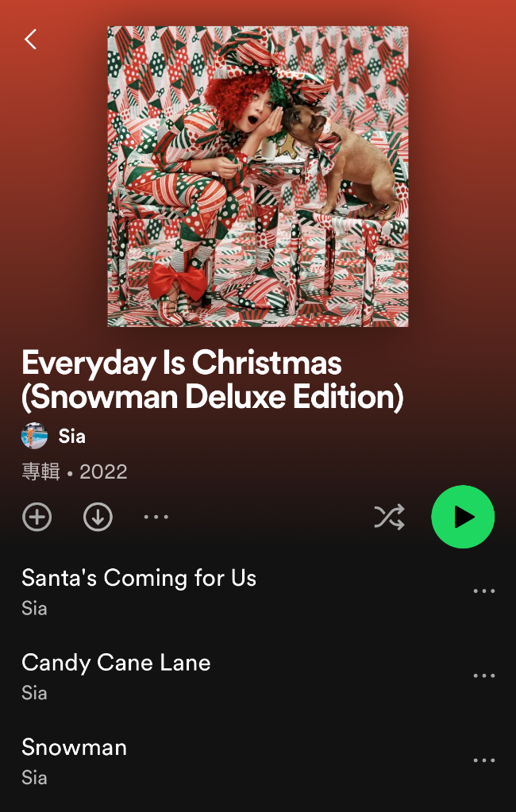
Task: Add album to library with plus icon
Action: [x=37, y=517]
